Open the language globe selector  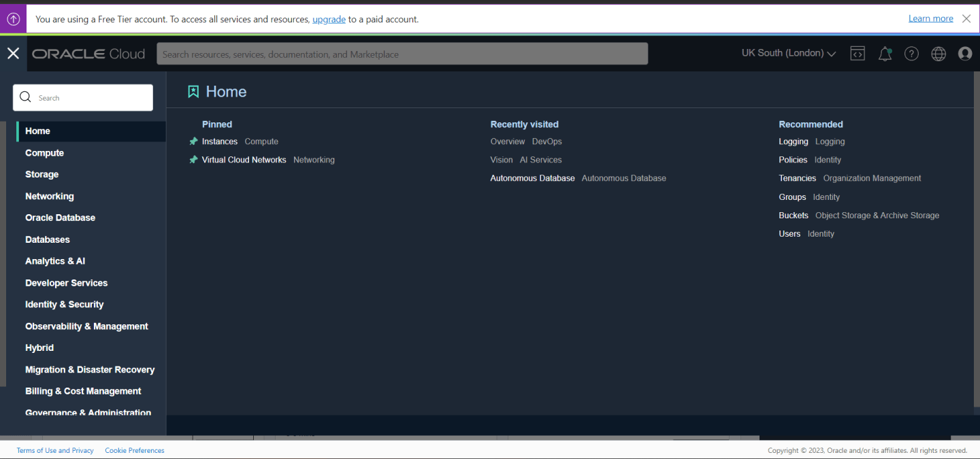pyautogui.click(x=938, y=53)
